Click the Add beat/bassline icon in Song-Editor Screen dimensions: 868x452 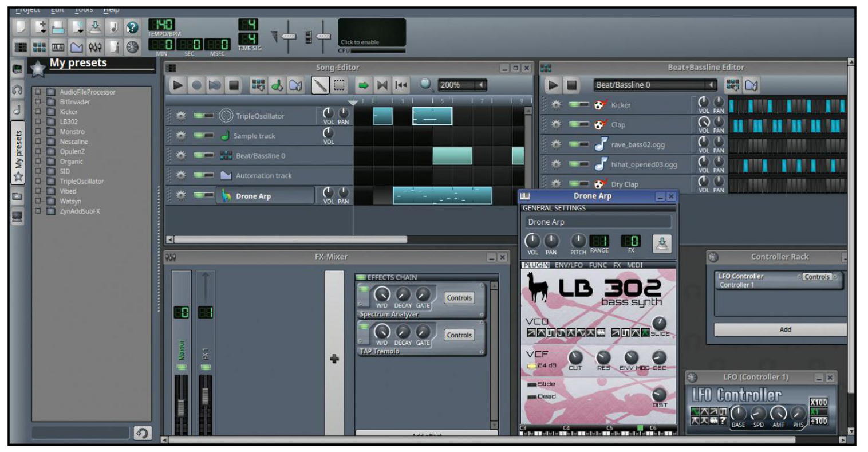258,85
